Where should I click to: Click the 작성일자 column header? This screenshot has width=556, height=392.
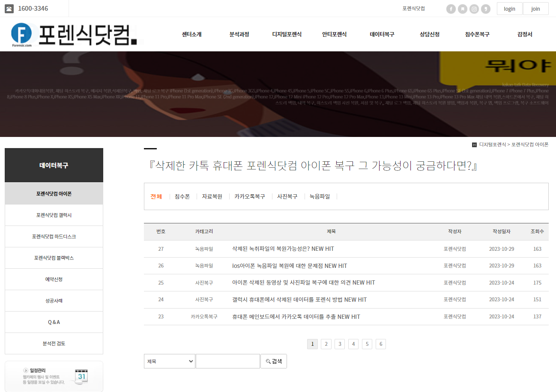pos(502,232)
